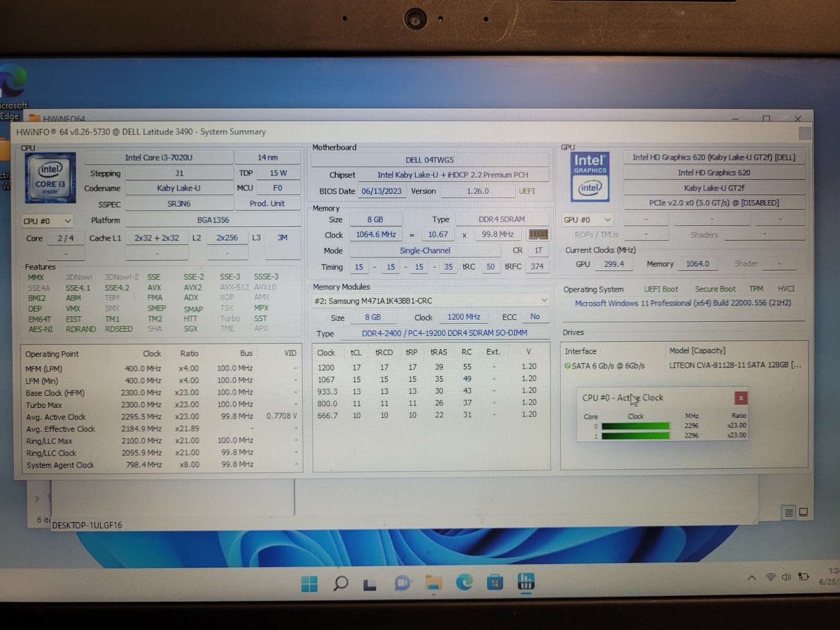840x630 pixels.
Task: Select the 933.3 clock memory timing row
Action: coord(430,391)
